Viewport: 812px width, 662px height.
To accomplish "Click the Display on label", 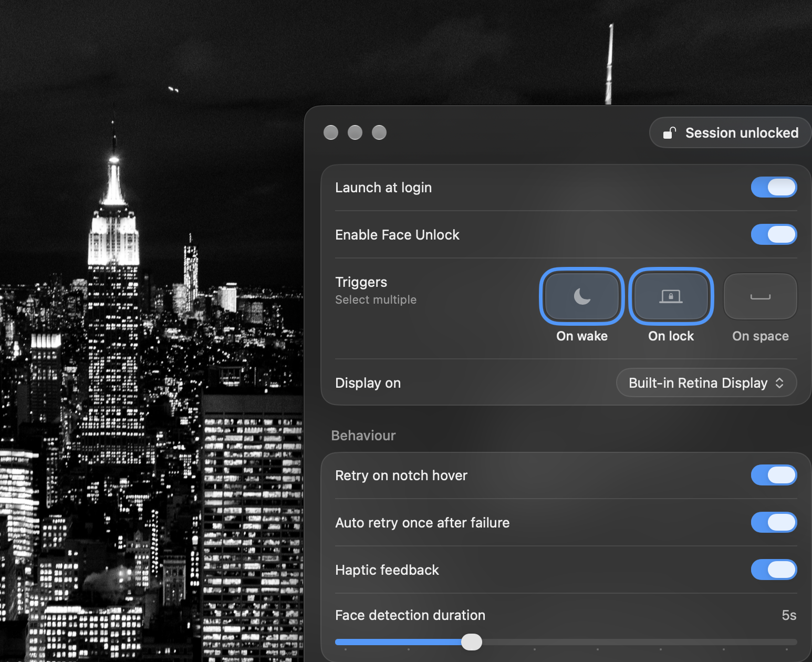I will click(x=368, y=383).
